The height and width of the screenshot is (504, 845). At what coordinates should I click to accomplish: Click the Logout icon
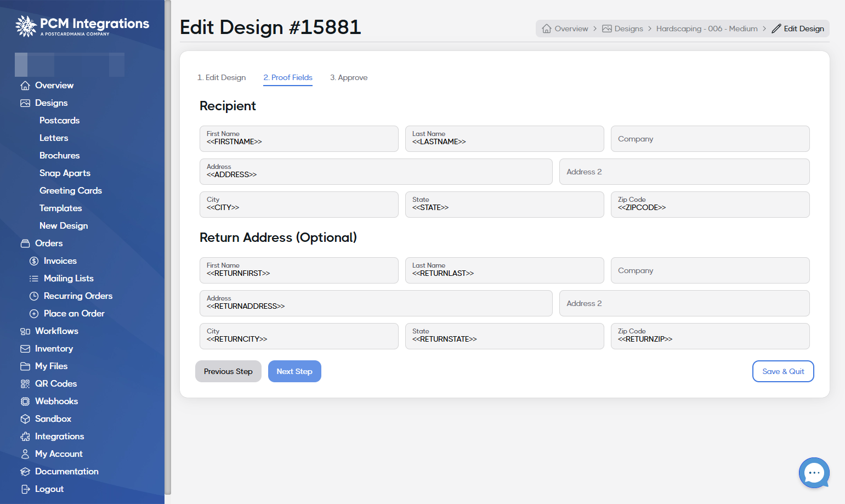click(25, 489)
